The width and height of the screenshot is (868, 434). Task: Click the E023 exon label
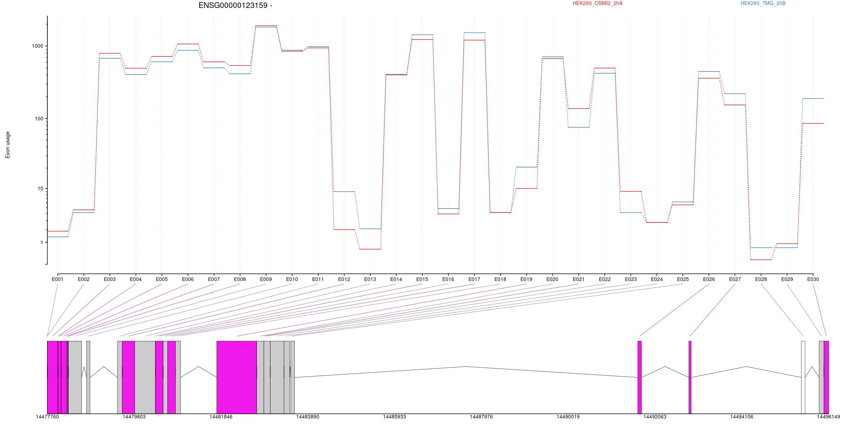pyautogui.click(x=631, y=279)
